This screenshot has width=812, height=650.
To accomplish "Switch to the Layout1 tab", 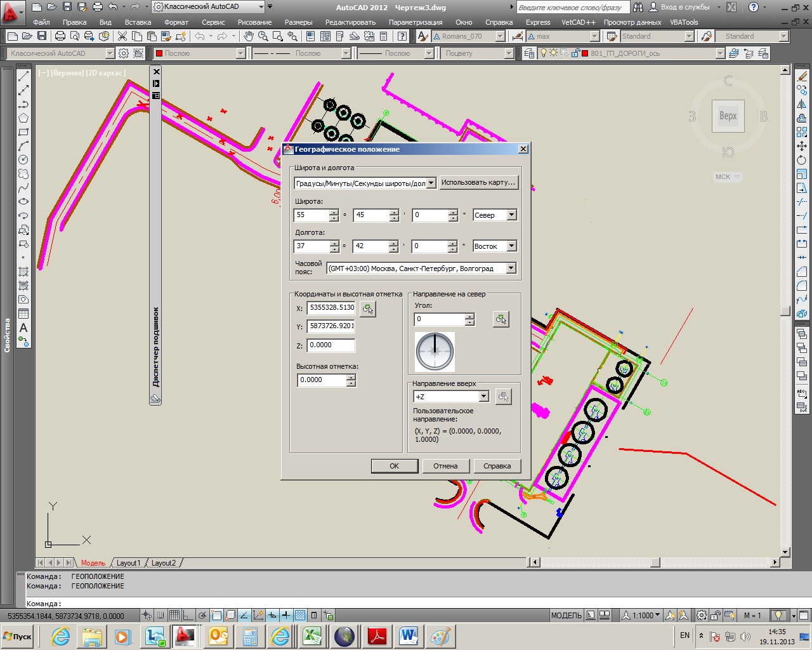I will tap(128, 563).
